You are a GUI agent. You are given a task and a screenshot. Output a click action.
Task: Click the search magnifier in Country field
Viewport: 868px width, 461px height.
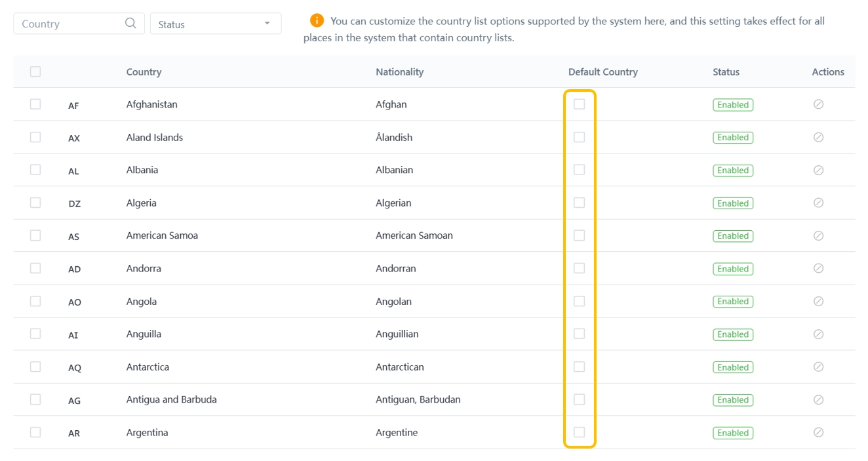tap(130, 24)
